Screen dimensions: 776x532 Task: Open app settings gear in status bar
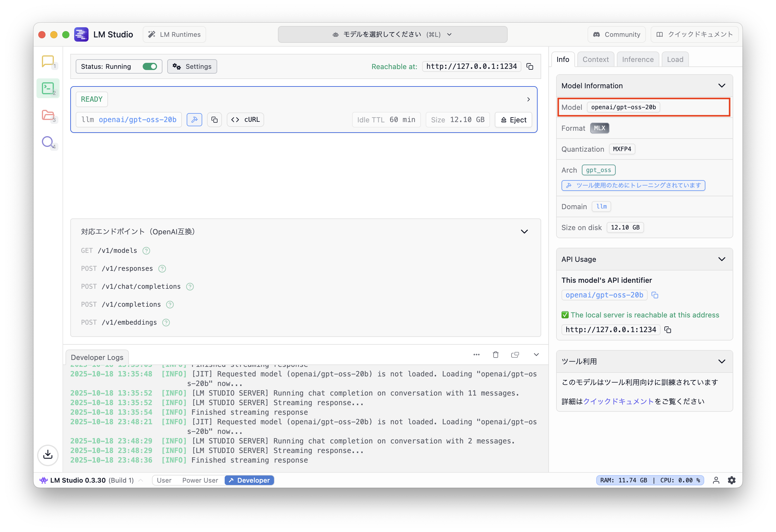(732, 480)
